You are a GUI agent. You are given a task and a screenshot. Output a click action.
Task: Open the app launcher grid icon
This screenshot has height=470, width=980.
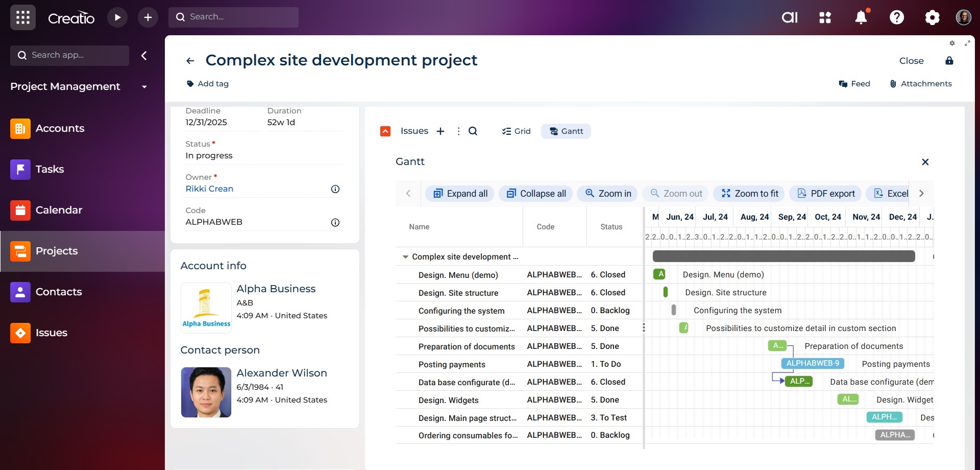coord(22,17)
